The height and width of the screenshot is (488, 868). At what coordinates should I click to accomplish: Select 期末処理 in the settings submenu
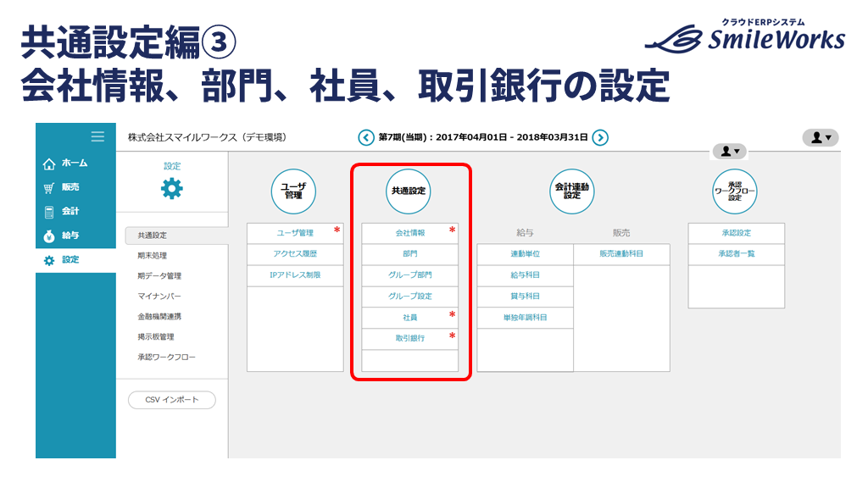(x=153, y=256)
